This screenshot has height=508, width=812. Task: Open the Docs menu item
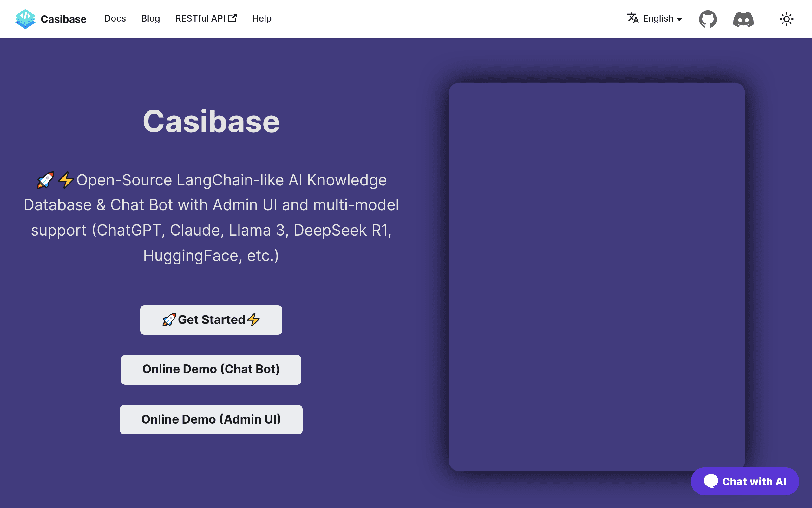pyautogui.click(x=115, y=18)
